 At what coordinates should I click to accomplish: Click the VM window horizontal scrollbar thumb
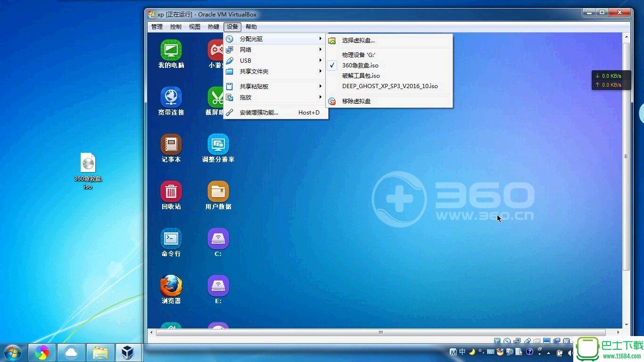380,332
